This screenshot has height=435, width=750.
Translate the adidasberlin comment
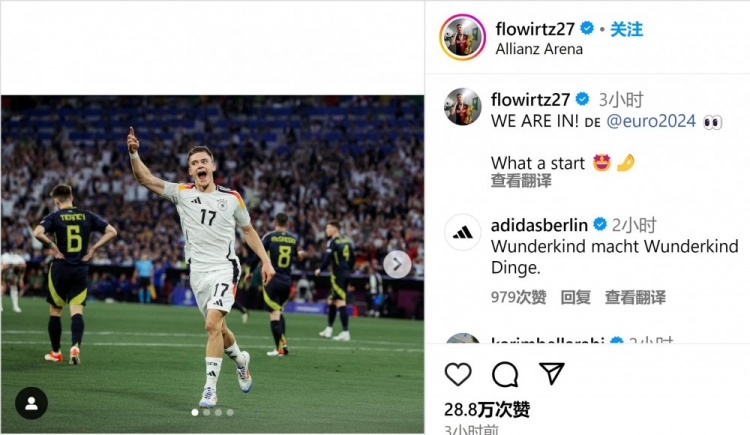pyautogui.click(x=635, y=297)
